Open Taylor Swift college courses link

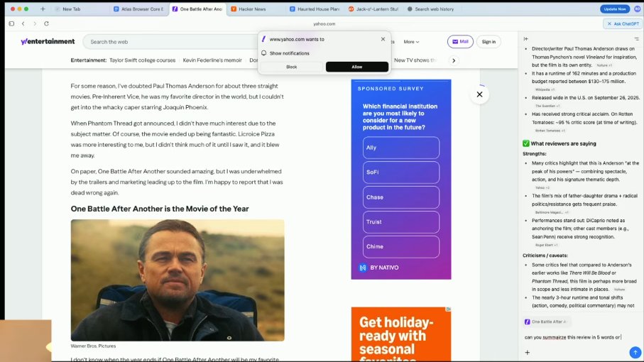click(142, 60)
